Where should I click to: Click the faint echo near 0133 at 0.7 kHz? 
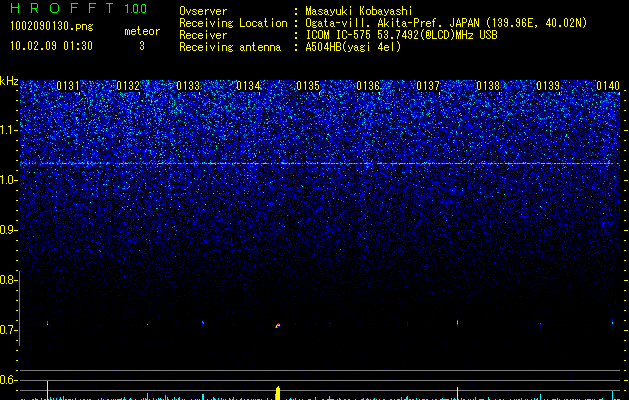[x=203, y=322]
